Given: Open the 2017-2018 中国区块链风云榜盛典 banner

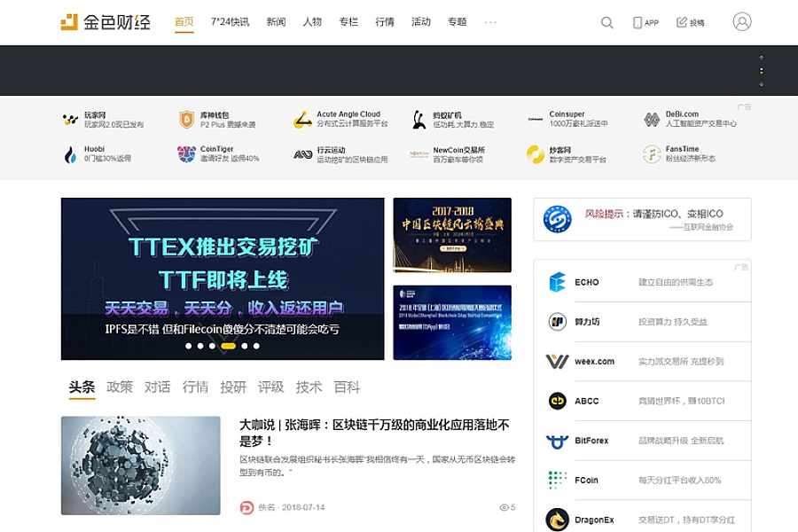Looking at the screenshot, I should [x=452, y=235].
